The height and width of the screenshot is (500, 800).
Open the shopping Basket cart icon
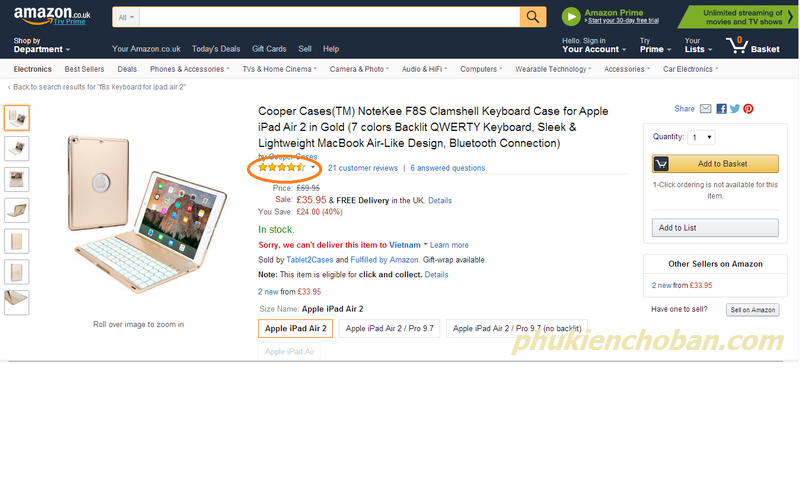click(x=737, y=45)
